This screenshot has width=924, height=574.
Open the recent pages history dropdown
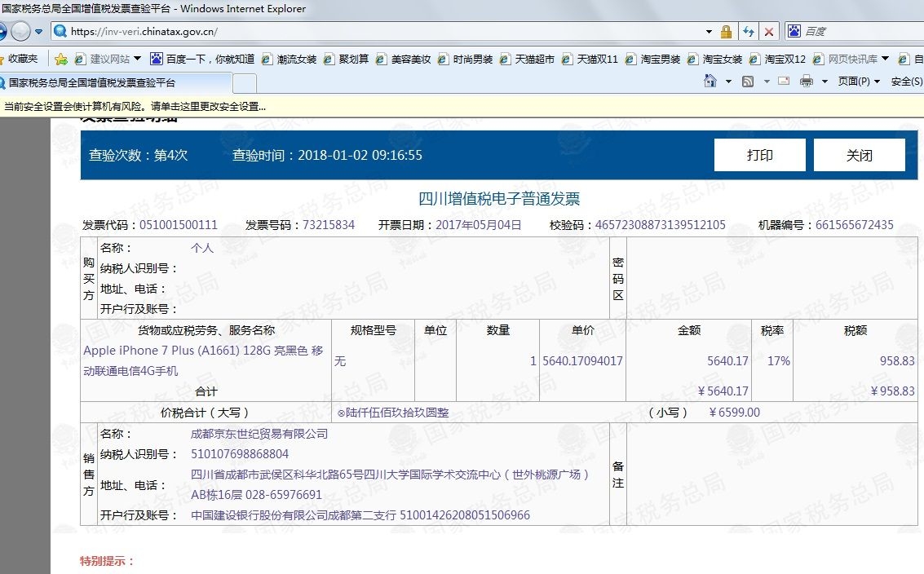click(x=39, y=32)
